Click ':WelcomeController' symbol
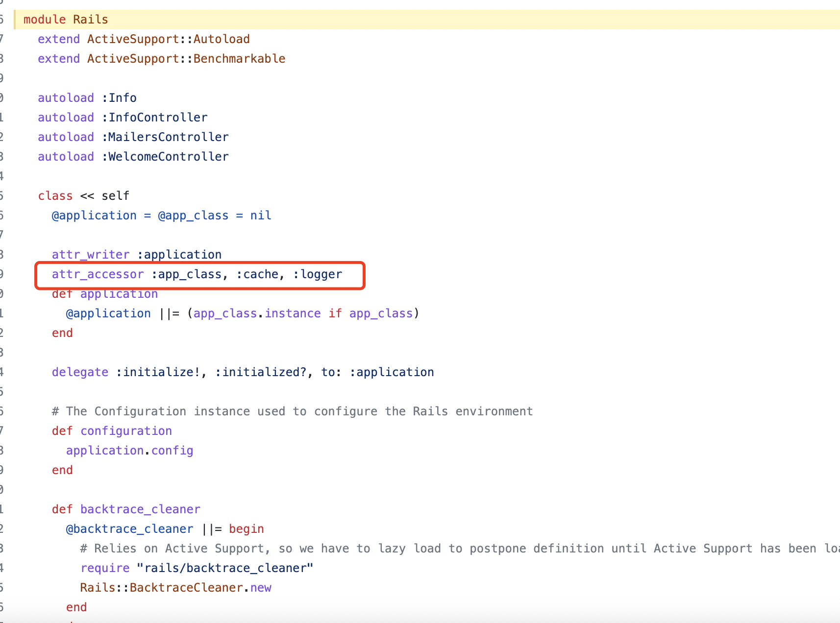Viewport: 840px width, 623px height. tap(165, 157)
